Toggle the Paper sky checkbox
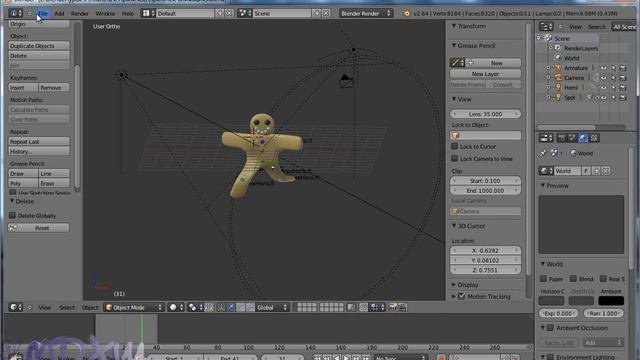Viewport: 640px width, 360px height. pos(543,278)
